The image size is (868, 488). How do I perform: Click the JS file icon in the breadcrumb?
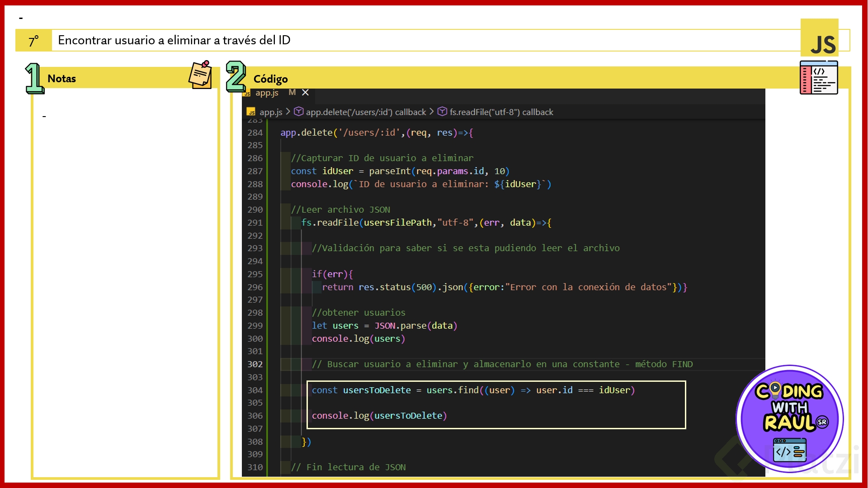coord(251,112)
